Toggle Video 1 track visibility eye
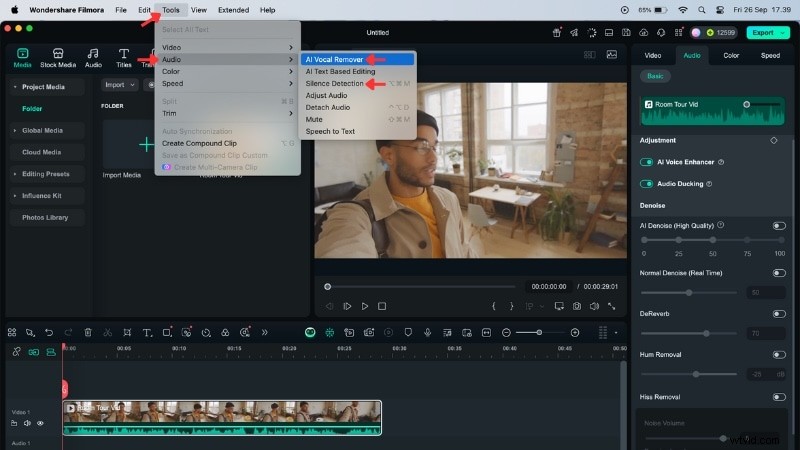 click(40, 423)
